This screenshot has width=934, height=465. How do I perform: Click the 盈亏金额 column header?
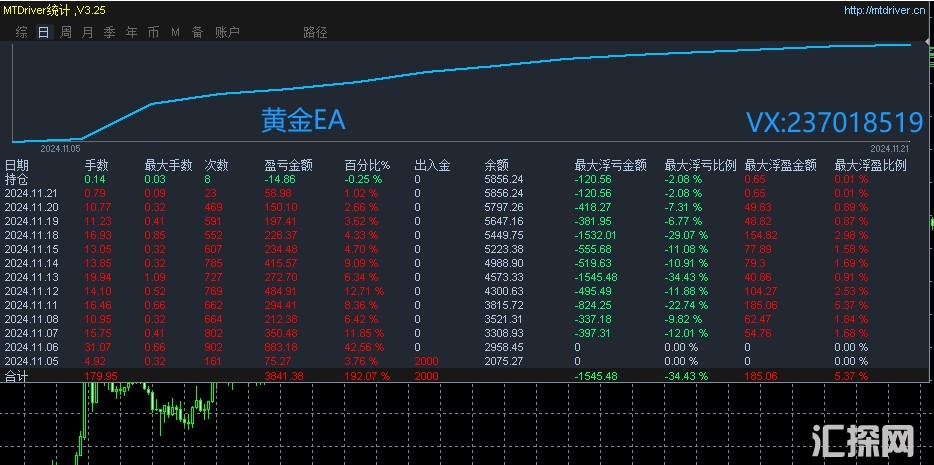[x=289, y=165]
